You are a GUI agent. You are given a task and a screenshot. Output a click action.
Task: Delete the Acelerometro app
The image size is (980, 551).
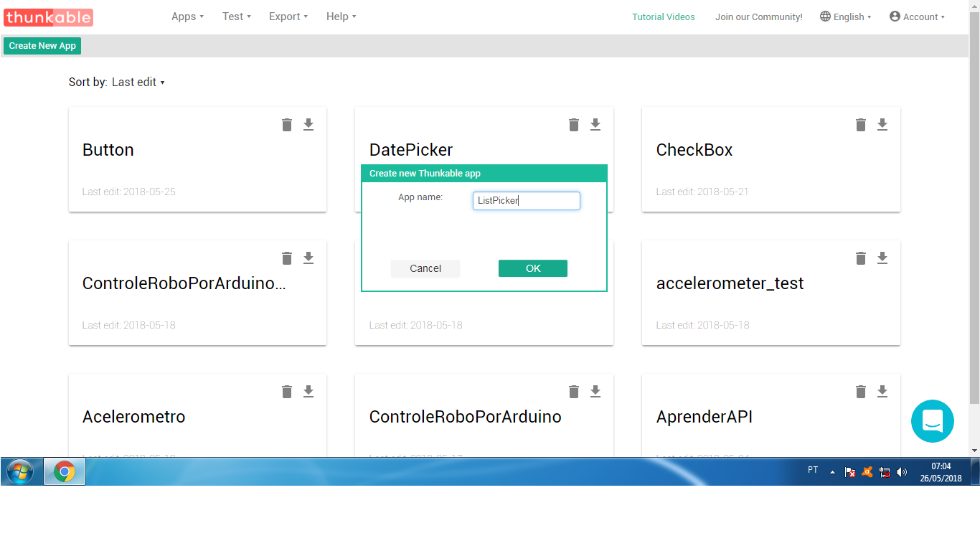coord(286,392)
